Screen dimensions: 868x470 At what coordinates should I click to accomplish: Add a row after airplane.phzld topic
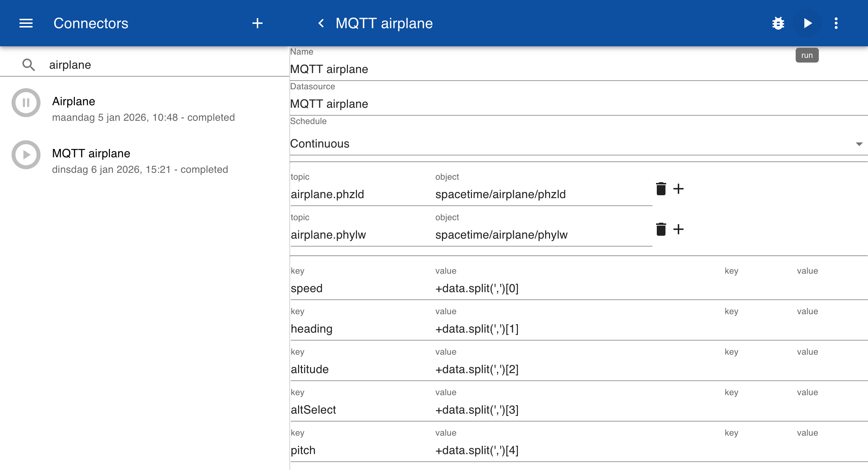[x=678, y=189]
